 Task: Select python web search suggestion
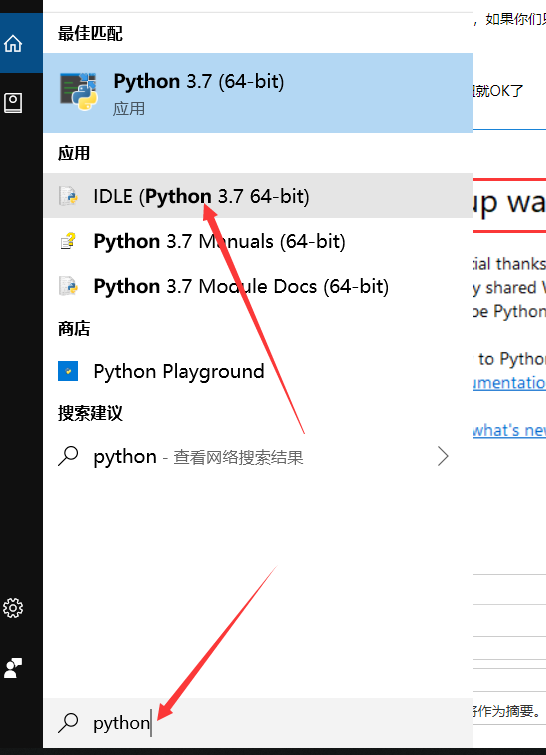pyautogui.click(x=258, y=456)
